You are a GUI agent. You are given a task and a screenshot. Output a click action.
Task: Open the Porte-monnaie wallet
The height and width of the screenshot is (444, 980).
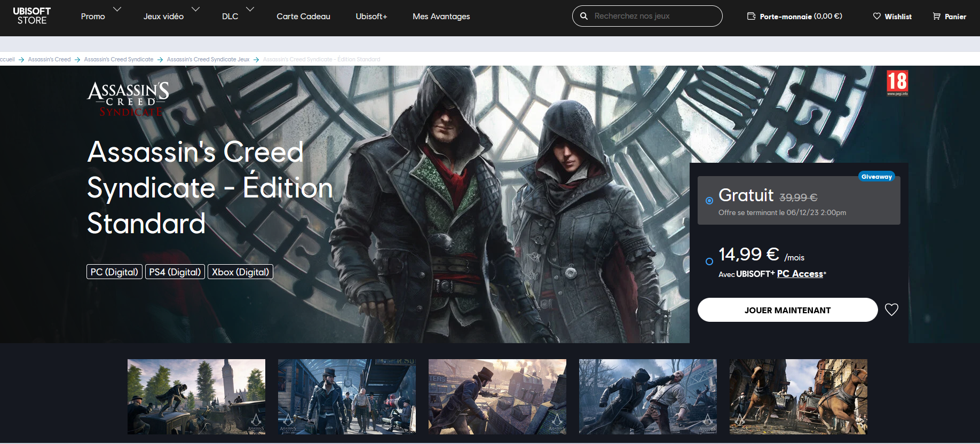click(794, 17)
